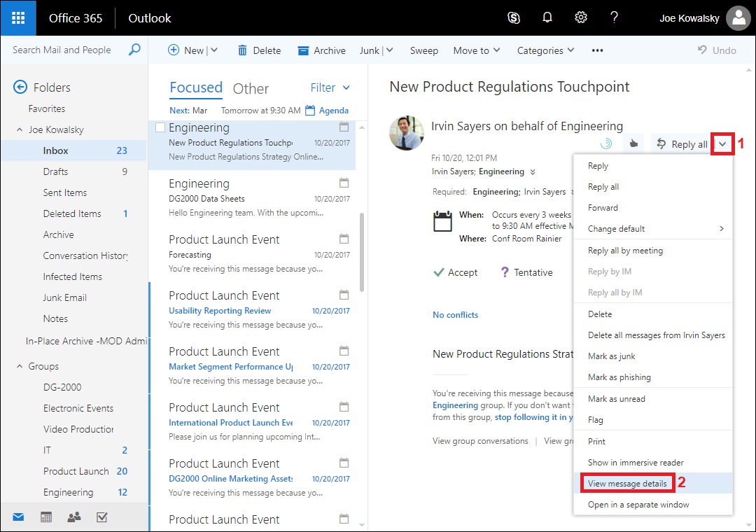Open the Inbox folder
Screen dimensions: 756x532
(74, 150)
